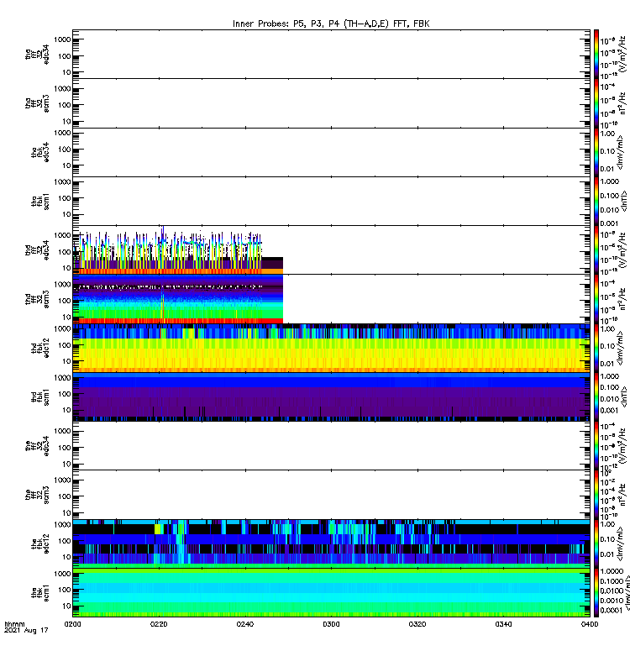Select the colorbar beside the thd fff edc34 panel
This screenshot has height=672, width=630.
click(x=596, y=249)
